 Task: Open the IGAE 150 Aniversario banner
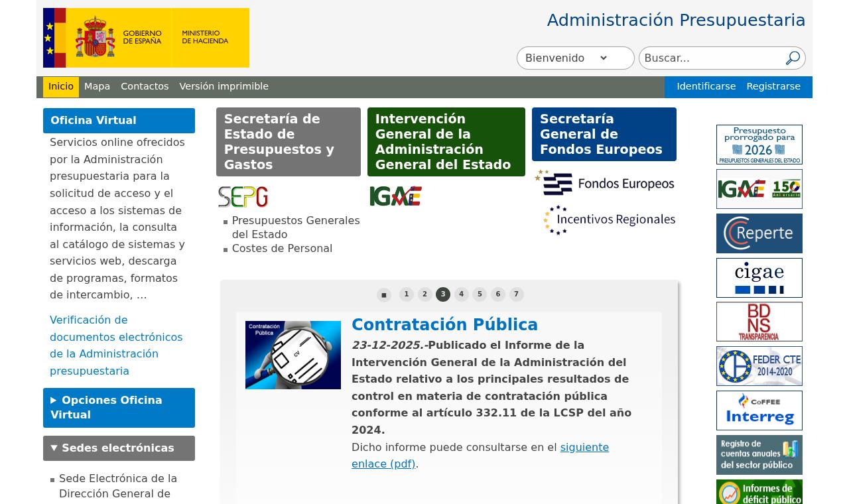coord(759,189)
